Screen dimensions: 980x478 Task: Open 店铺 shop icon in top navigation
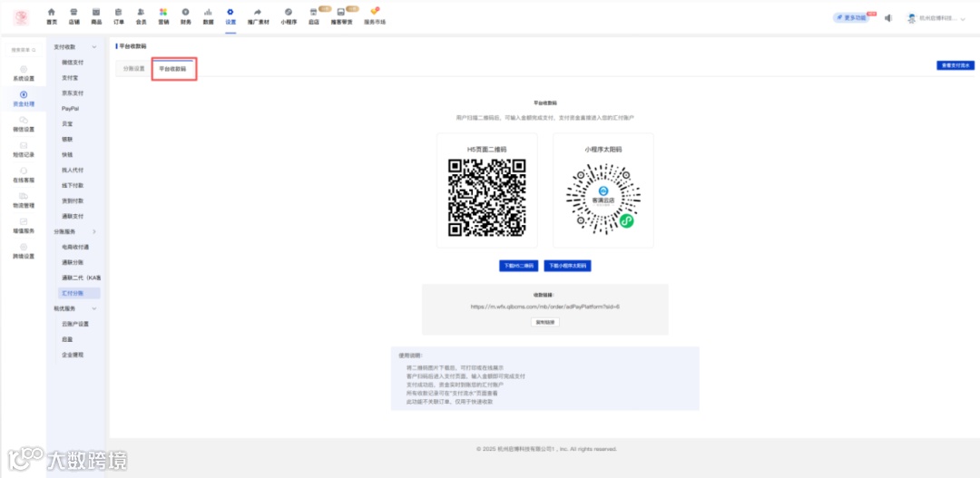click(x=73, y=12)
